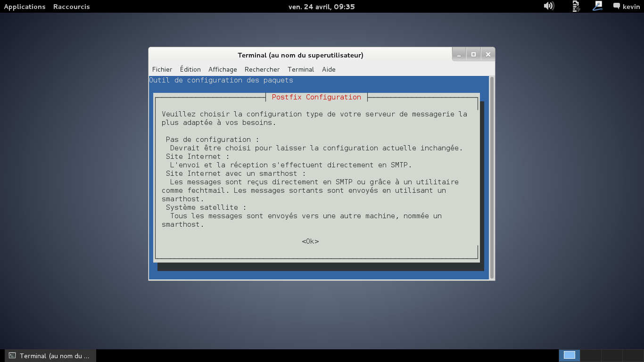Switch to the fourth workspace
The height and width of the screenshot is (362, 644).
pos(633,355)
